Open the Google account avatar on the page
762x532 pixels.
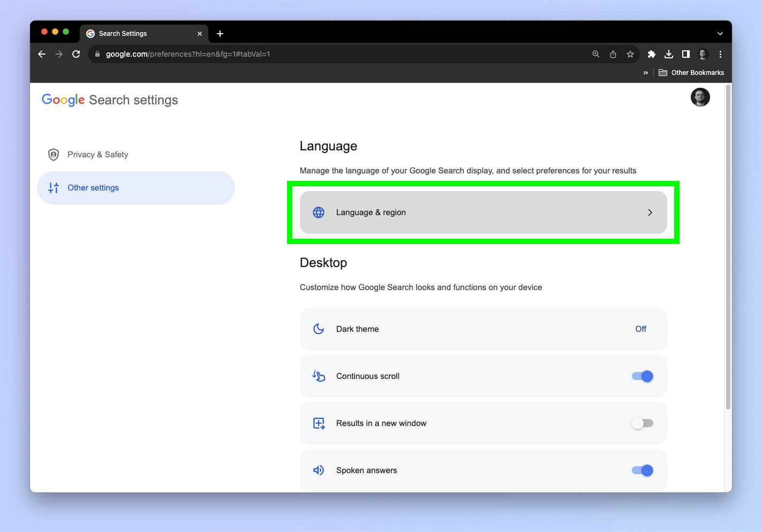coord(700,97)
